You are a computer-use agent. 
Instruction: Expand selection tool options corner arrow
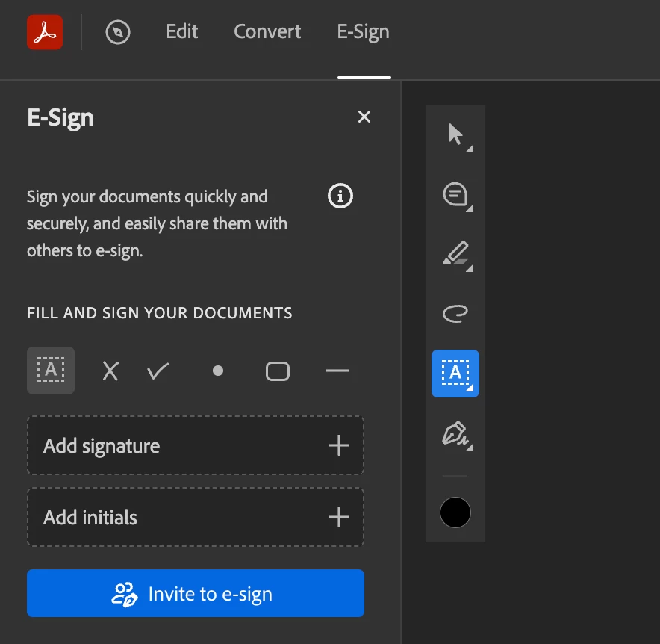click(x=470, y=149)
